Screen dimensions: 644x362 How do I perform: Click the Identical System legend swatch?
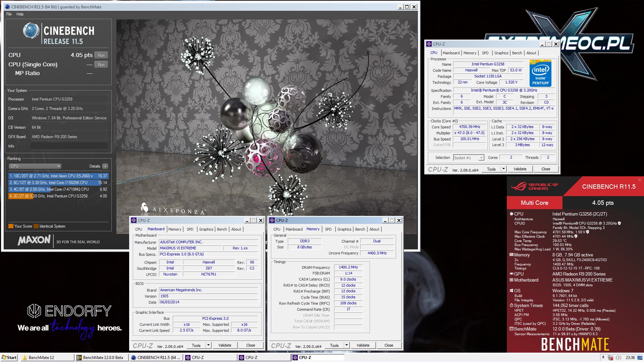tap(36, 226)
